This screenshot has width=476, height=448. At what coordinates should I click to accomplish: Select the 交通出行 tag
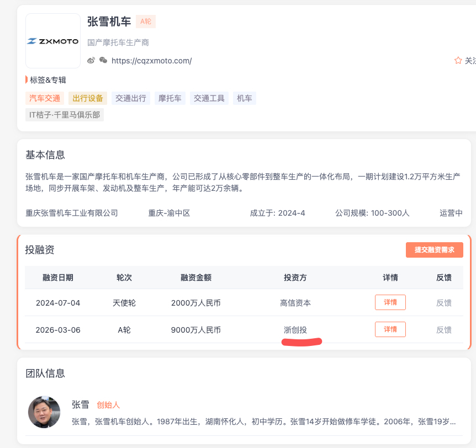pos(131,98)
